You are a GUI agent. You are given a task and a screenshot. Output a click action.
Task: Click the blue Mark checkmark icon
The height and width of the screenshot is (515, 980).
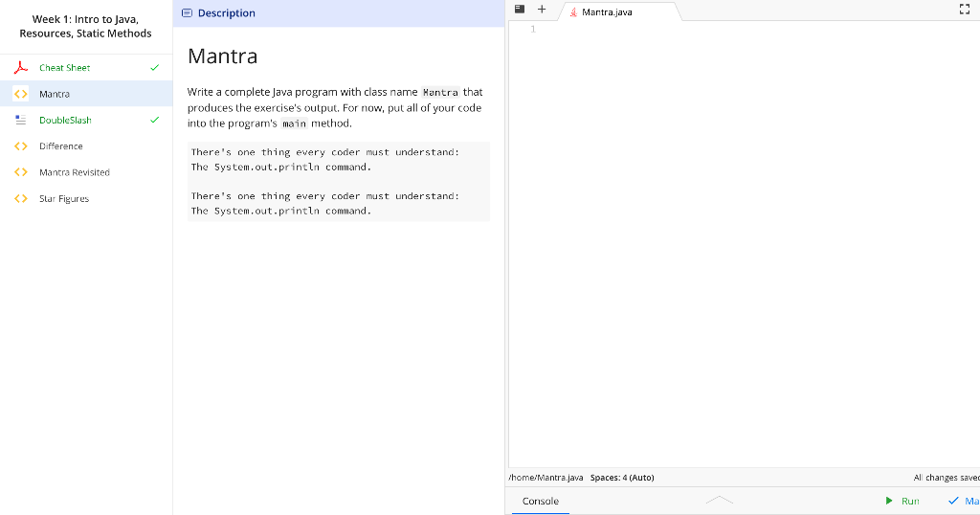tap(953, 501)
